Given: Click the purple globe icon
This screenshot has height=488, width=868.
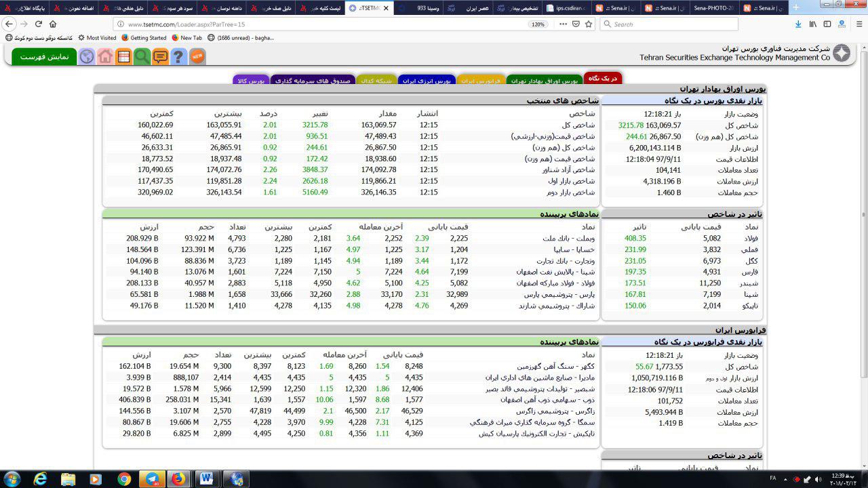Looking at the screenshot, I should tap(86, 57).
